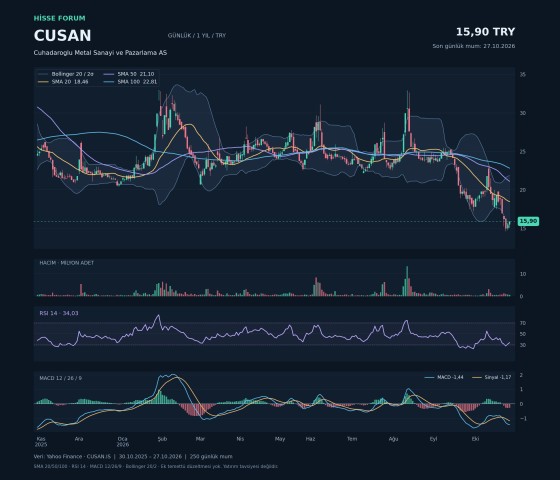Screen dimensions: 560x480
Task: Click the MACD 12 / 26 / 9 panel label
Action: 60,378
